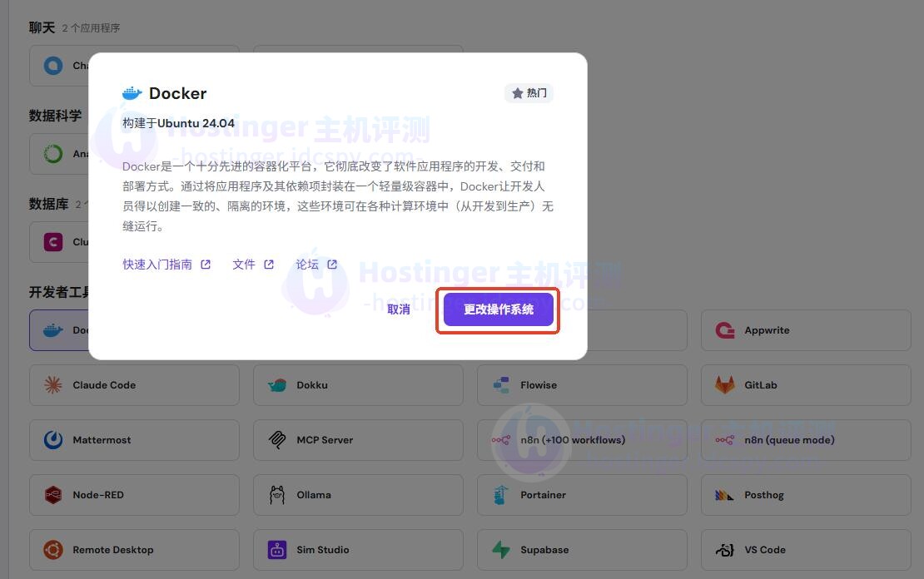The height and width of the screenshot is (579, 924).
Task: Click the Appwrite application icon
Action: pyautogui.click(x=725, y=329)
